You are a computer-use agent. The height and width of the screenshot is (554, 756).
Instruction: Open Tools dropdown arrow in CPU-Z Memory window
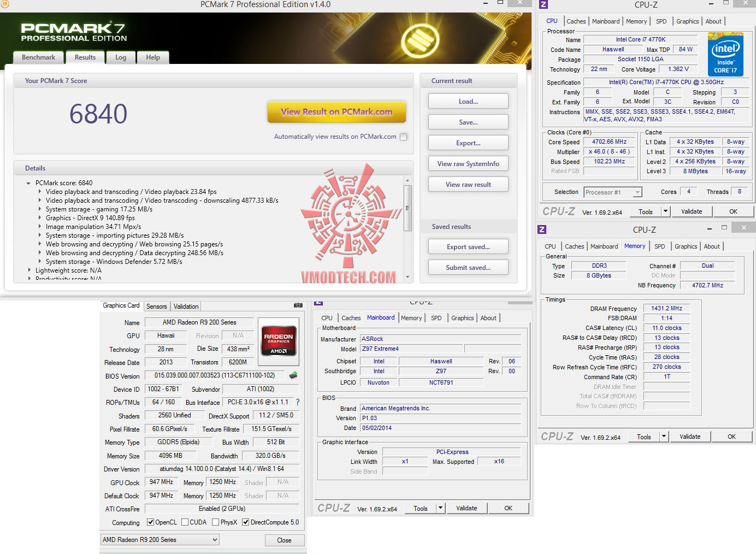click(x=664, y=437)
